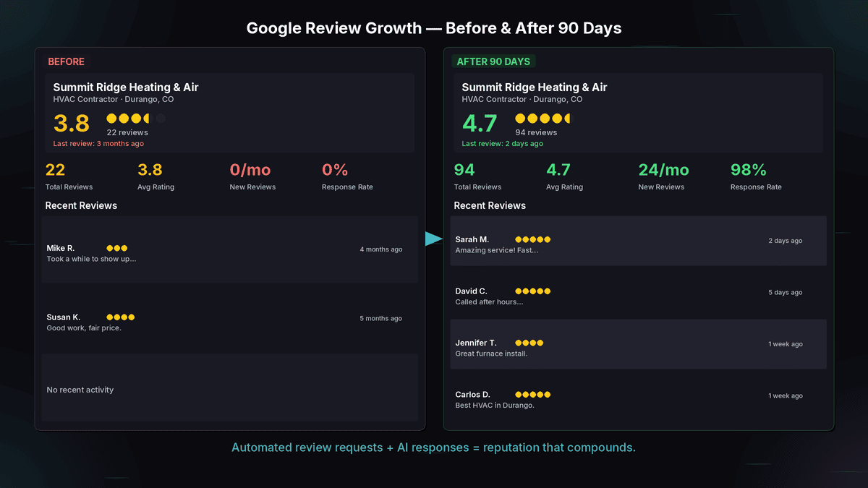
Task: Click 'Recent Reviews' heading in Before panel
Action: 81,206
